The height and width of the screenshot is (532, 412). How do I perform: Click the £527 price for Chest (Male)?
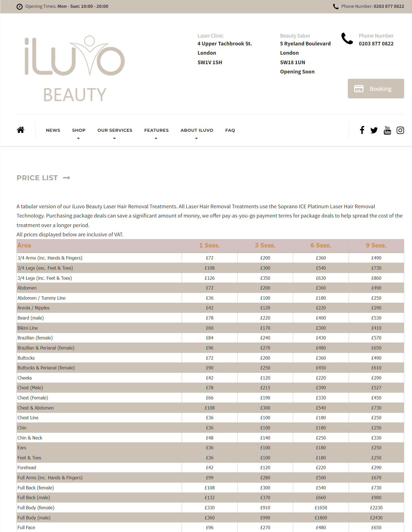click(x=376, y=388)
